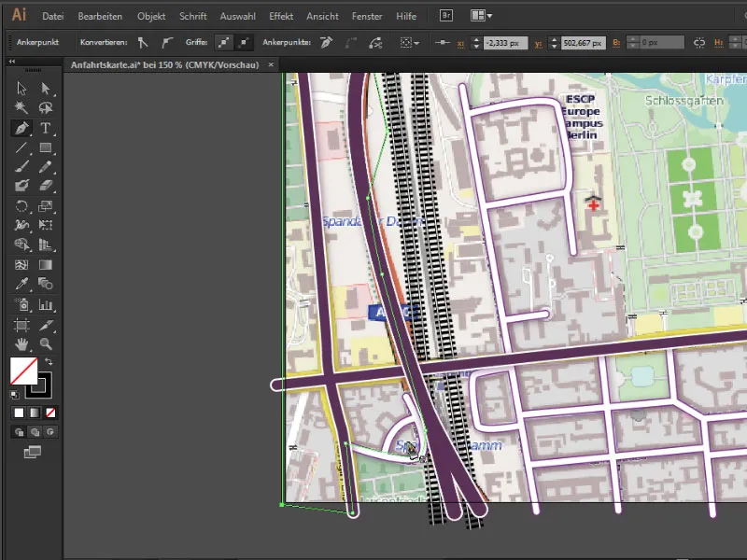The image size is (747, 560).
Task: Activate the Type tool
Action: click(x=45, y=128)
